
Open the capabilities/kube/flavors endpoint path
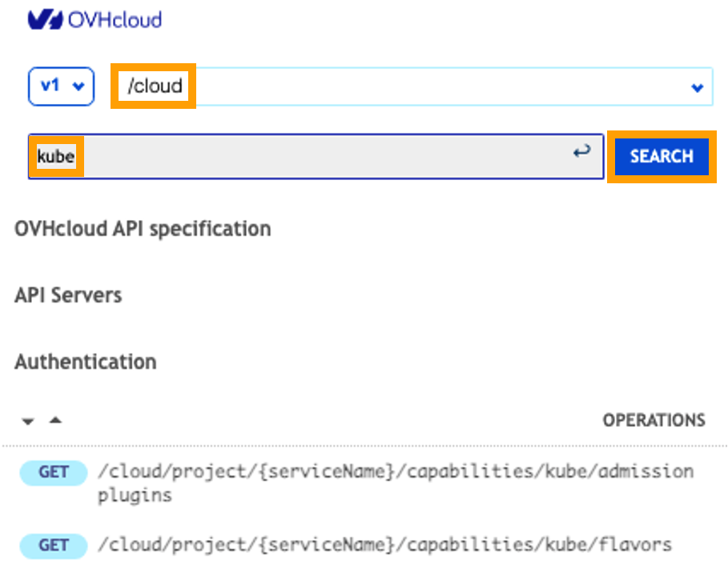point(384,546)
